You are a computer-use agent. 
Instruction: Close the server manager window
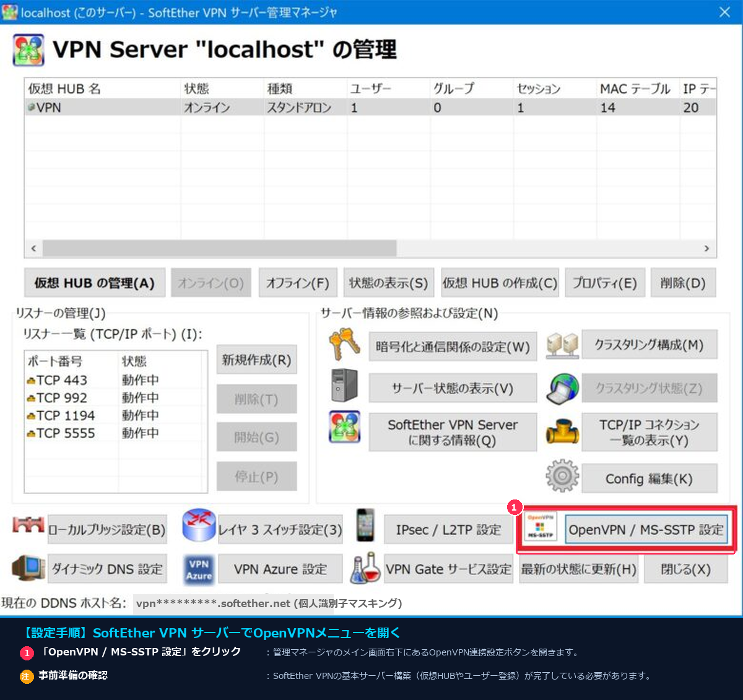coord(724,12)
